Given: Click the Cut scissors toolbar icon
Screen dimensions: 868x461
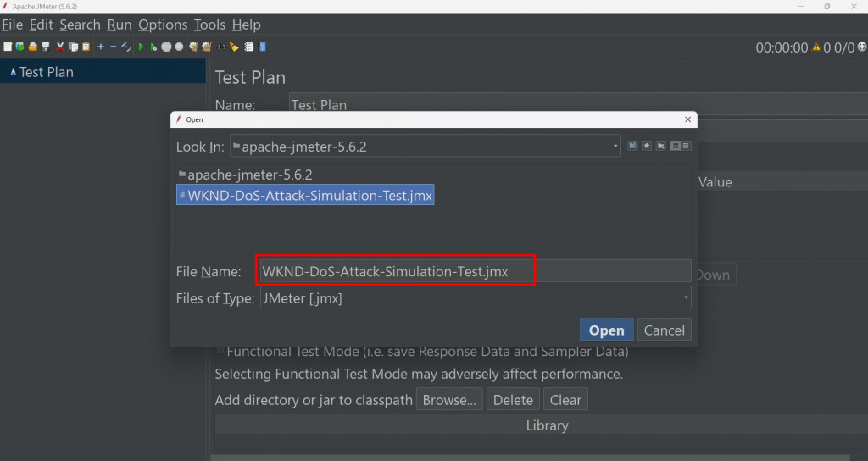Looking at the screenshot, I should click(x=60, y=47).
